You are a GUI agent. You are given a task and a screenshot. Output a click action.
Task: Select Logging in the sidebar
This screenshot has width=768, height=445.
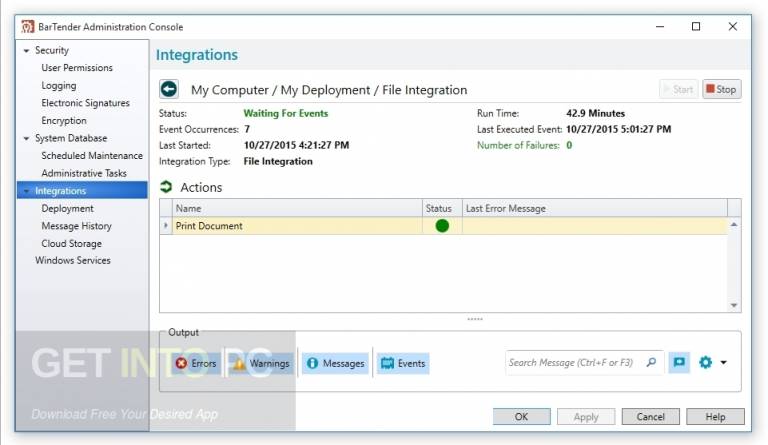pos(59,85)
